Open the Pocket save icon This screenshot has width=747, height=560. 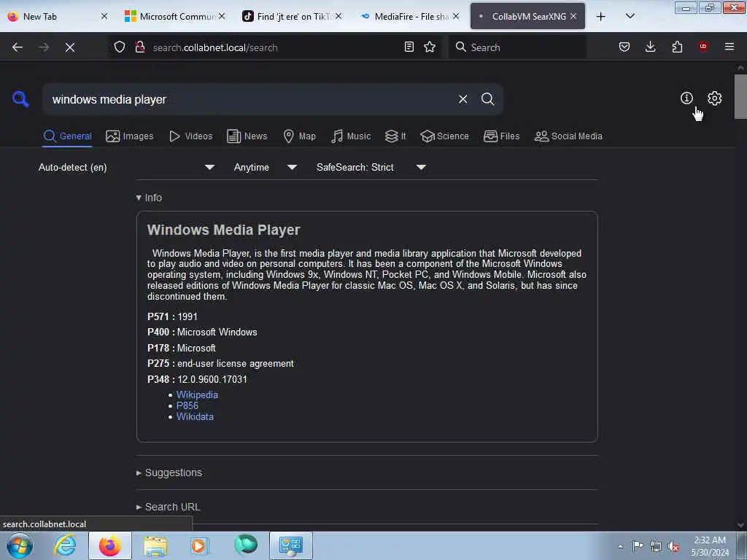point(624,47)
